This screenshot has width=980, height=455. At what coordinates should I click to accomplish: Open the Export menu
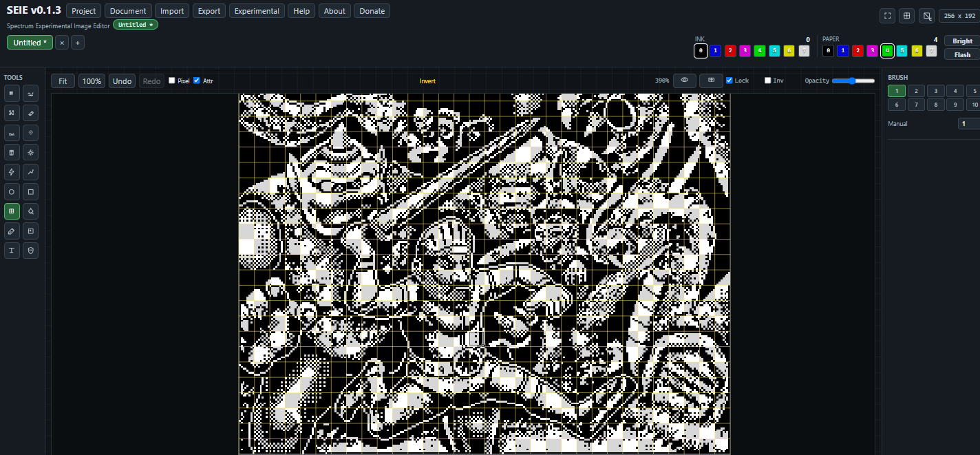click(x=209, y=11)
